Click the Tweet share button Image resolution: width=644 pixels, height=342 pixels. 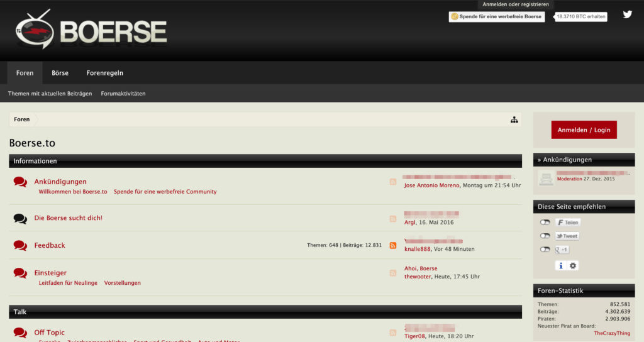click(x=567, y=236)
